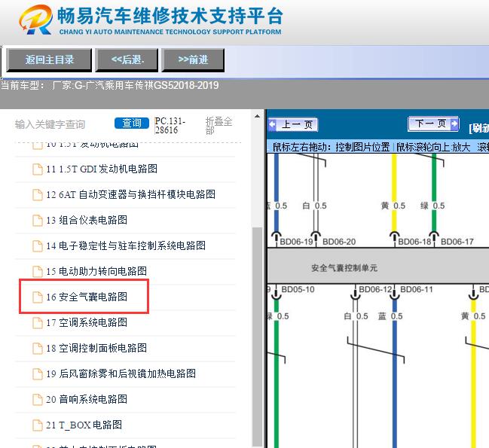Open document icon for 20 音响系统电路图
Image resolution: width=489 pixels, height=448 pixels.
[38, 399]
